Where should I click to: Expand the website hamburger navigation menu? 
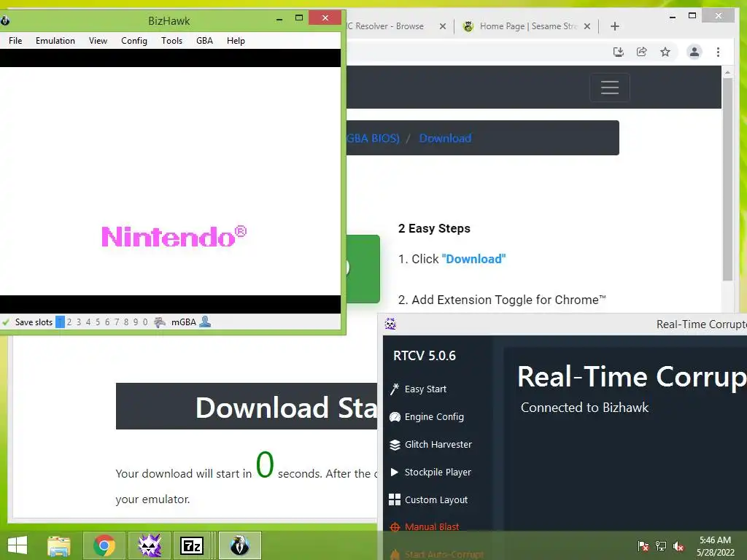click(610, 87)
